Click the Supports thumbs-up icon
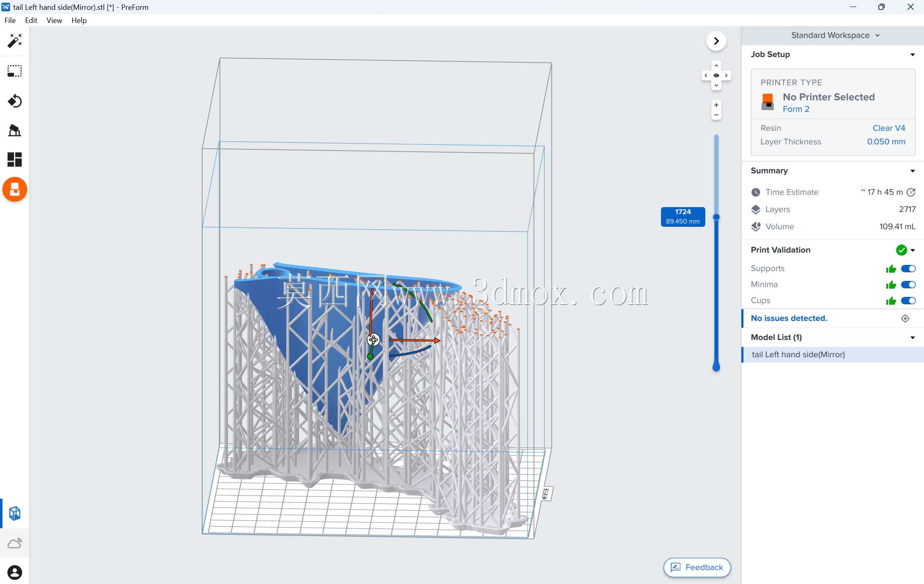 (x=891, y=269)
